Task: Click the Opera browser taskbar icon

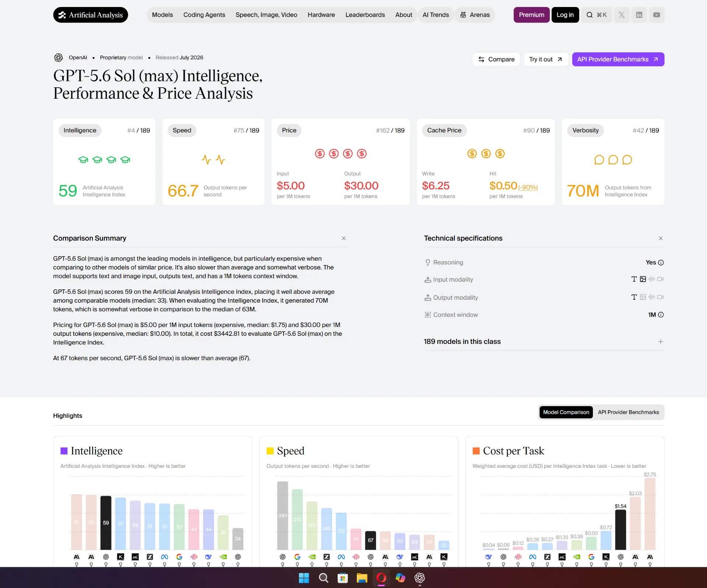Action: pyautogui.click(x=381, y=578)
